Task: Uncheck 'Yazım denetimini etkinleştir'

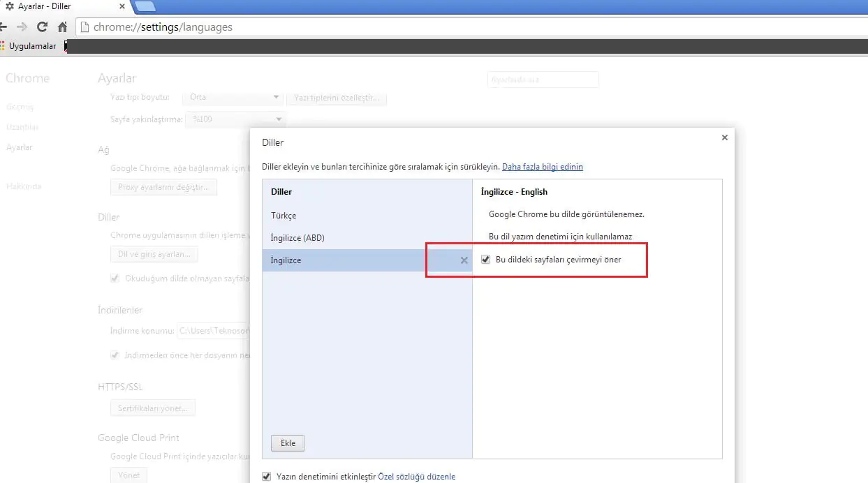Action: click(x=266, y=476)
